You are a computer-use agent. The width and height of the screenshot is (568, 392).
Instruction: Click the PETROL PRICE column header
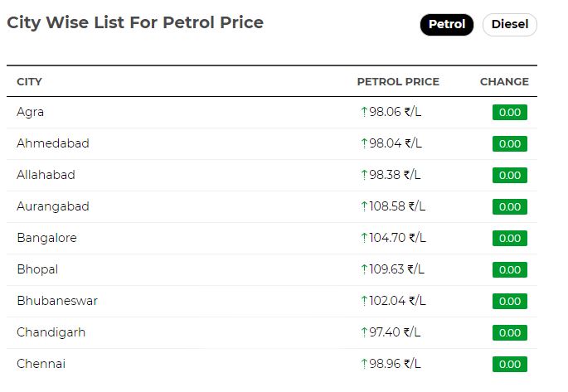[398, 82]
